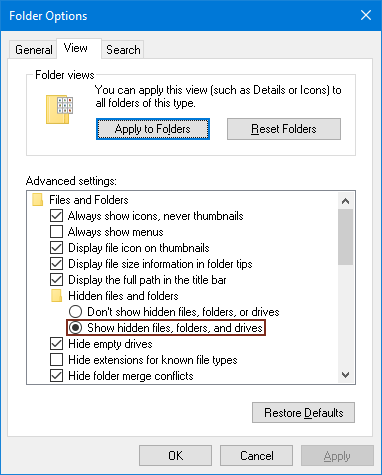This screenshot has height=475, width=382.
Task: Click the Folder views illustration icon
Action: point(59,110)
